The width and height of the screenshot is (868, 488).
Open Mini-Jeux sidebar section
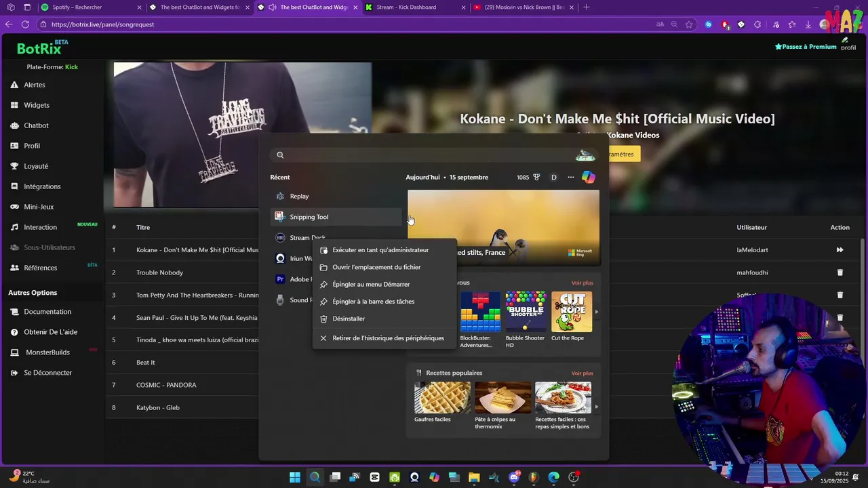pyautogui.click(x=38, y=207)
